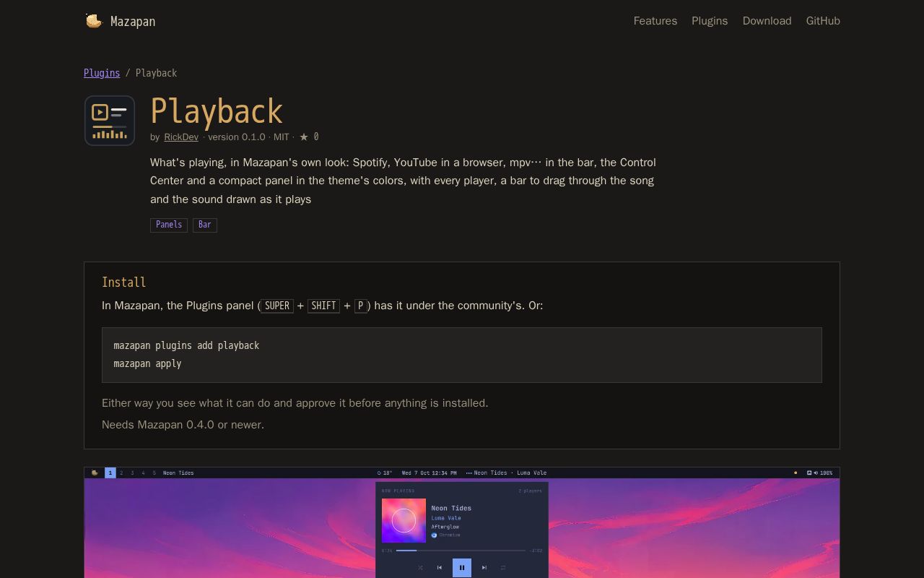The height and width of the screenshot is (578, 924).
Task: Click the 'Needs Mazapan 0.4.0 or newer.' note
Action: click(183, 425)
